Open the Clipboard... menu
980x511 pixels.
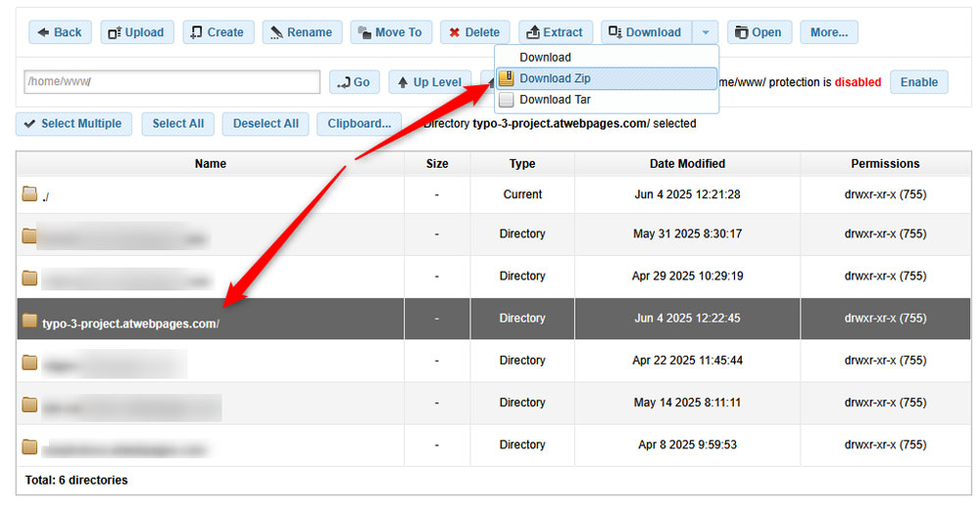coord(359,124)
